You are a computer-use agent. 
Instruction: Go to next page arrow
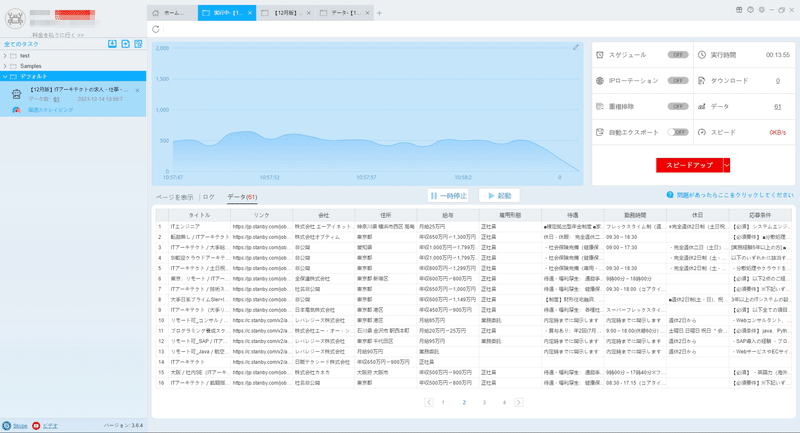point(518,402)
